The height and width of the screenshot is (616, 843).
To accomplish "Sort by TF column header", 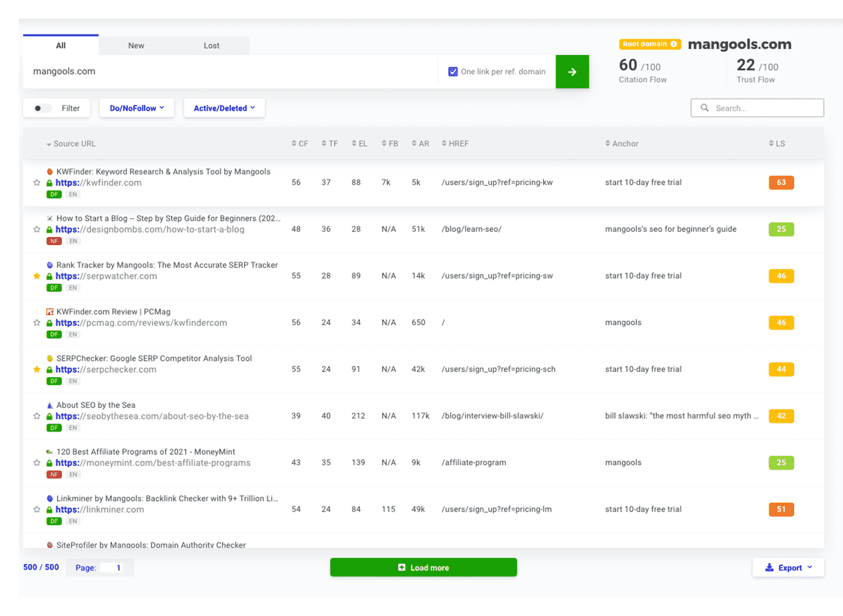I will click(330, 144).
